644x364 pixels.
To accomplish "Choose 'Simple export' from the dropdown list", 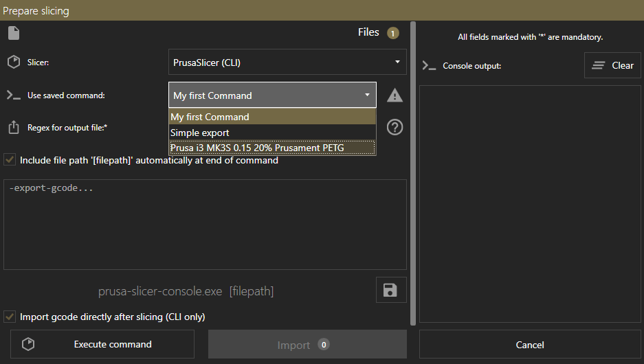I will 272,133.
